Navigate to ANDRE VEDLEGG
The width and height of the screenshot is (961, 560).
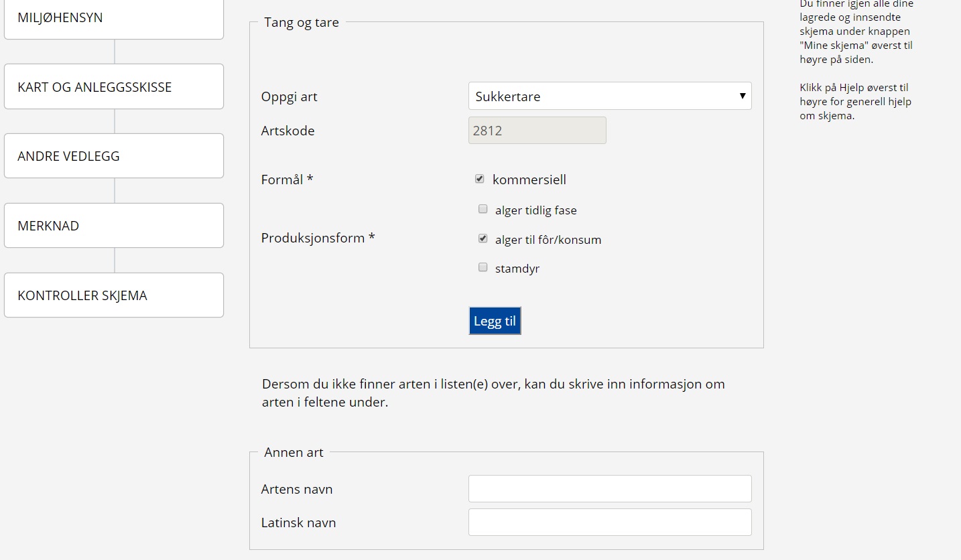click(x=113, y=156)
